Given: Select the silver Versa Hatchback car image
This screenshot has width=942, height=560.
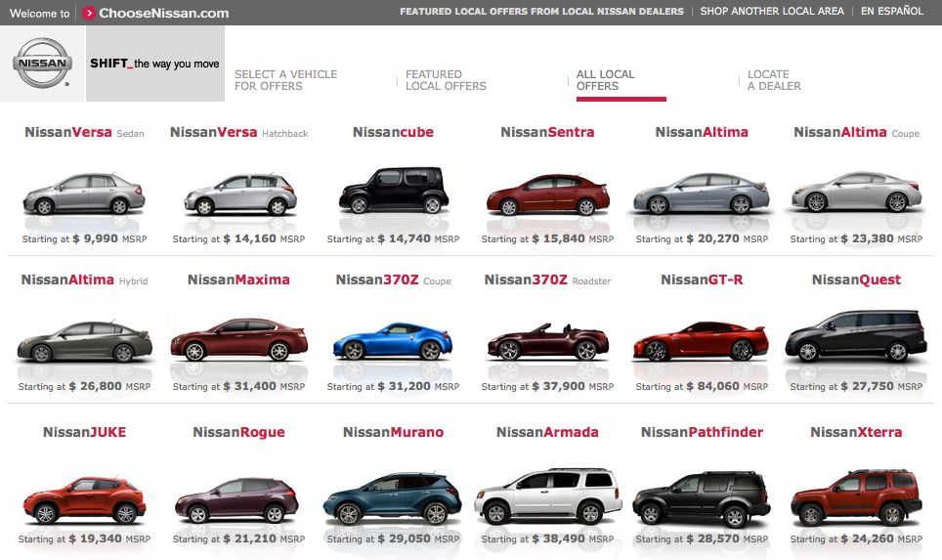Looking at the screenshot, I should 240,194.
